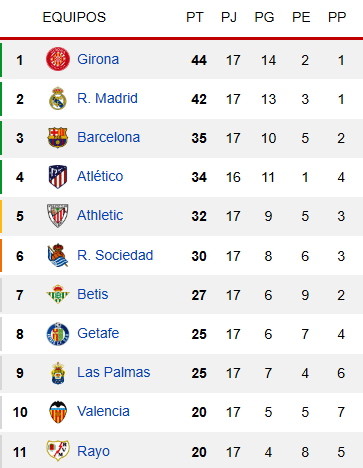Open the R. Madrid team link
The height and width of the screenshot is (468, 363).
107,98
